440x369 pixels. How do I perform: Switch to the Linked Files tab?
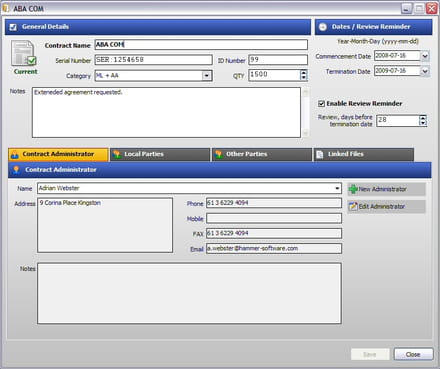pyautogui.click(x=364, y=154)
